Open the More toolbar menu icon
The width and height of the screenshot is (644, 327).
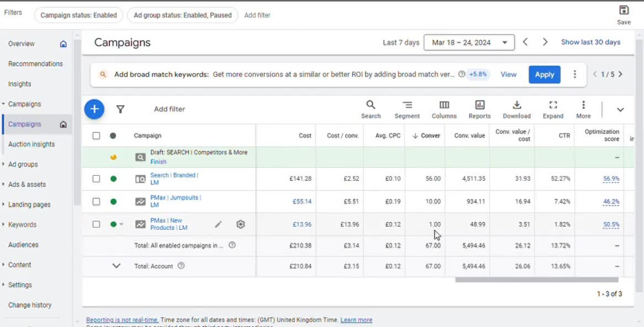583,105
